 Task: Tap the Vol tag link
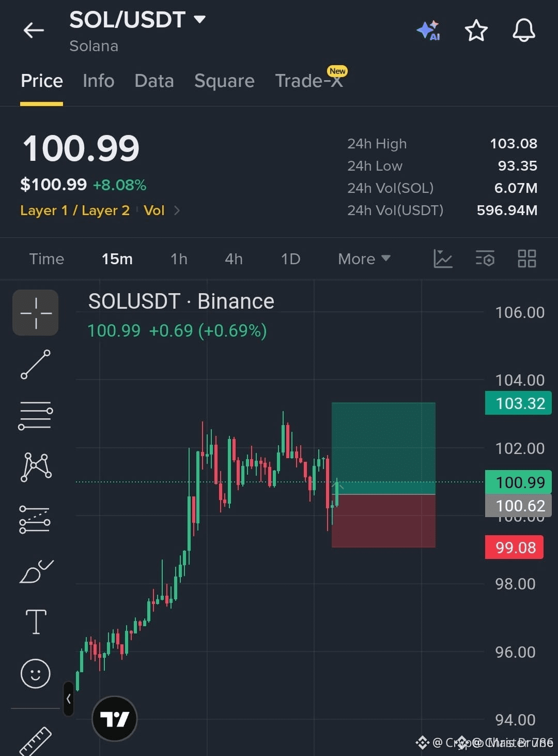(x=154, y=210)
